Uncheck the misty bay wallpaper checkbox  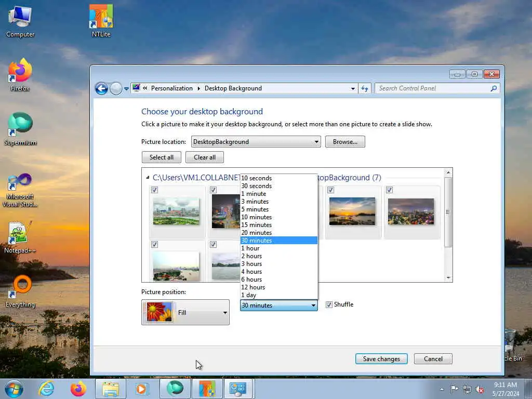213,244
